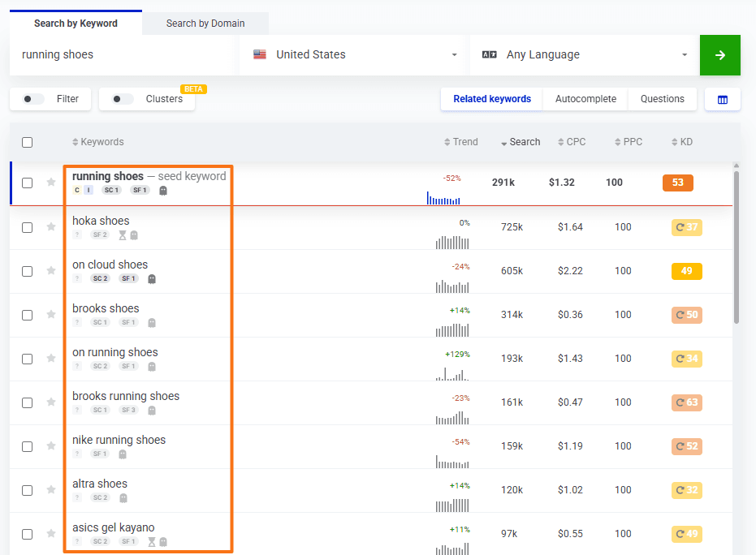Sort by PPC column
This screenshot has height=555, width=756.
(x=629, y=142)
